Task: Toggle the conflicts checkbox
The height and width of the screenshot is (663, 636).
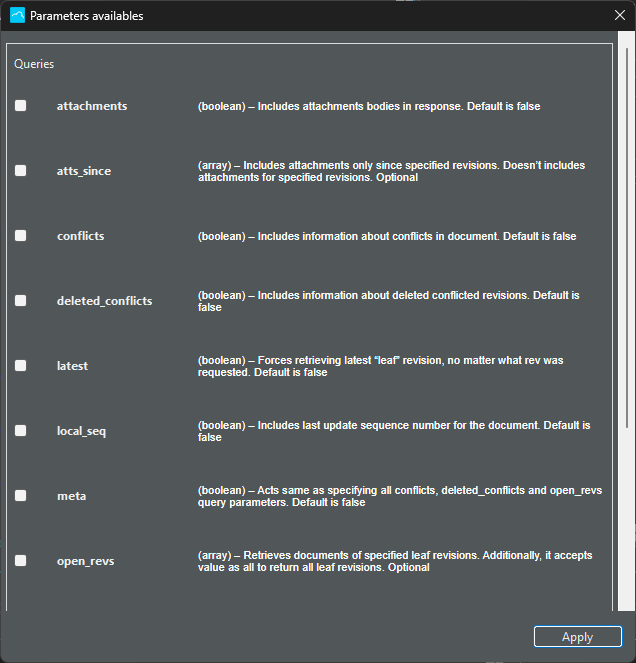Action: click(x=21, y=236)
